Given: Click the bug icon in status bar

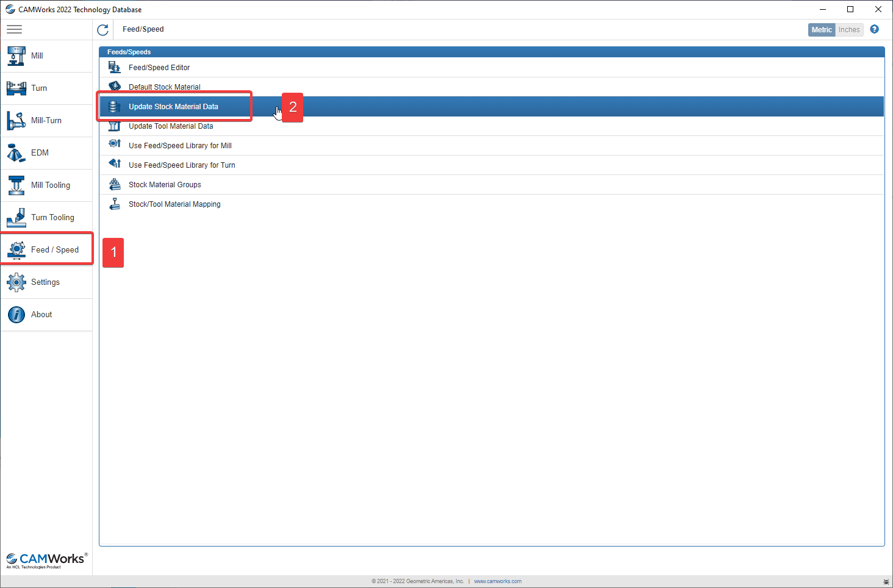Looking at the screenshot, I should coord(886,582).
